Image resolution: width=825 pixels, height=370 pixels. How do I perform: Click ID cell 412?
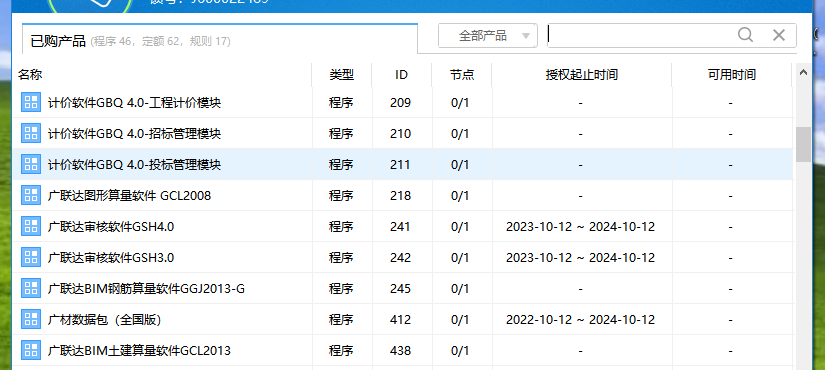(x=400, y=319)
